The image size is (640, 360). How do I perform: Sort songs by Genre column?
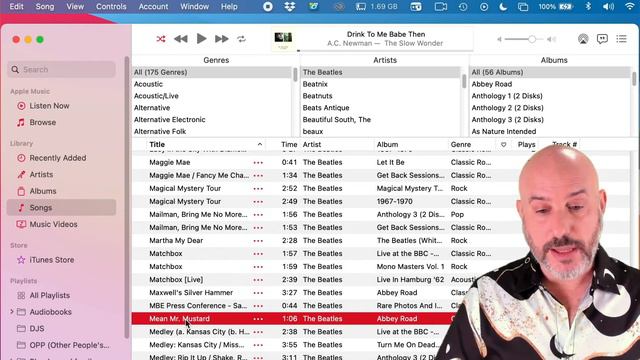coord(461,144)
